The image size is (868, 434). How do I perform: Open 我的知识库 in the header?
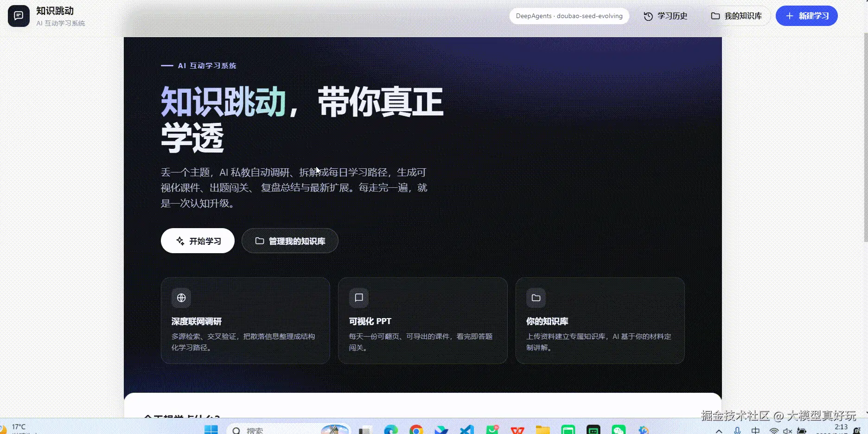pos(736,16)
